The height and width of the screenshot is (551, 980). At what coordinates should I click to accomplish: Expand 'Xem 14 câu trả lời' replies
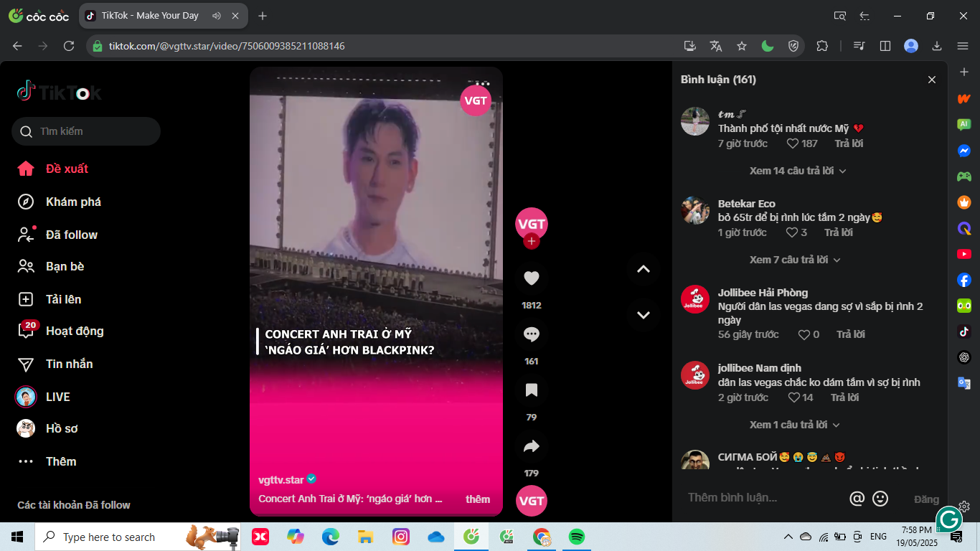[x=798, y=171]
